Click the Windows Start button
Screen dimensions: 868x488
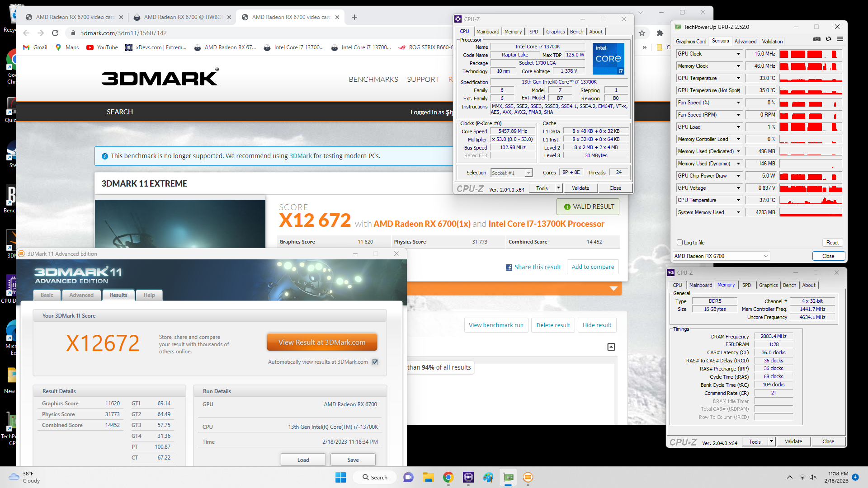(x=340, y=477)
